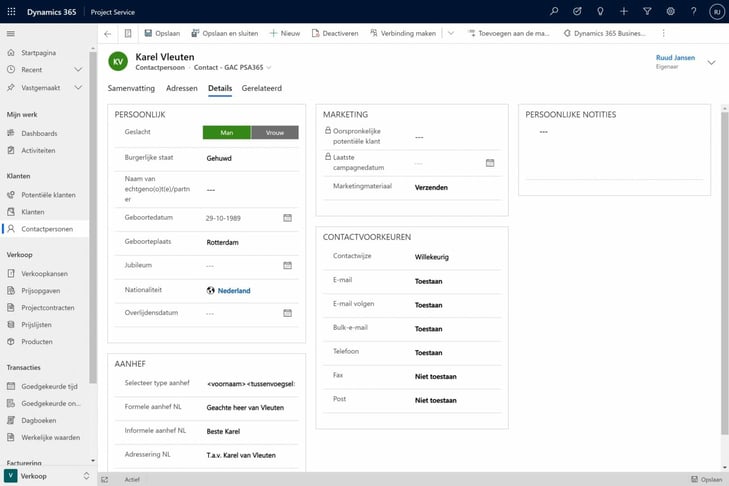The width and height of the screenshot is (729, 486).
Task: Collapse the site map hamburger icon
Action: [11, 33]
